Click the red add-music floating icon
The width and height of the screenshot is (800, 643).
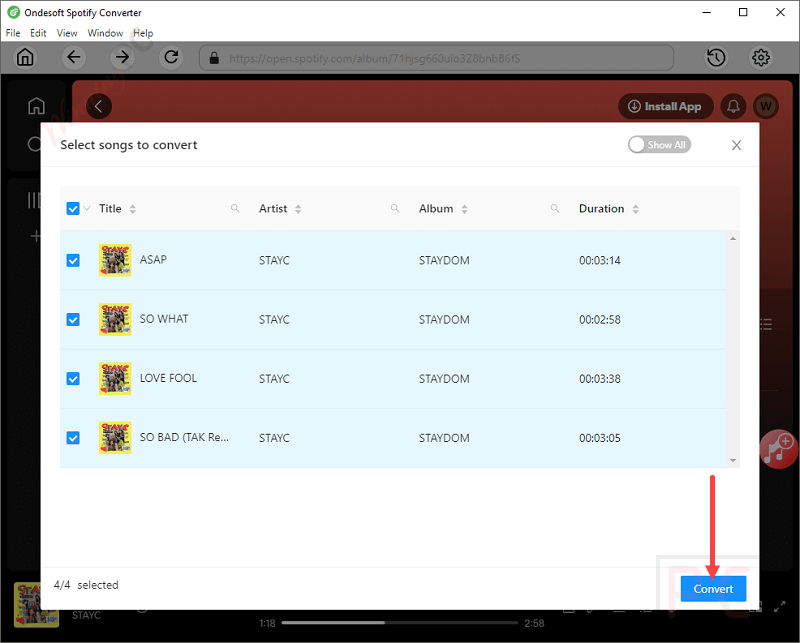tap(779, 448)
